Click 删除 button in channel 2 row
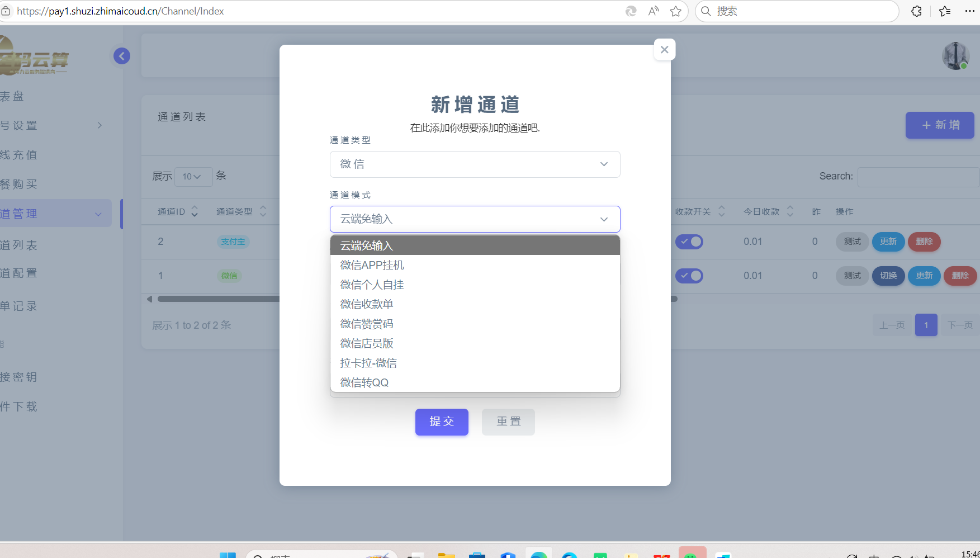This screenshot has height=558, width=980. 924,242
